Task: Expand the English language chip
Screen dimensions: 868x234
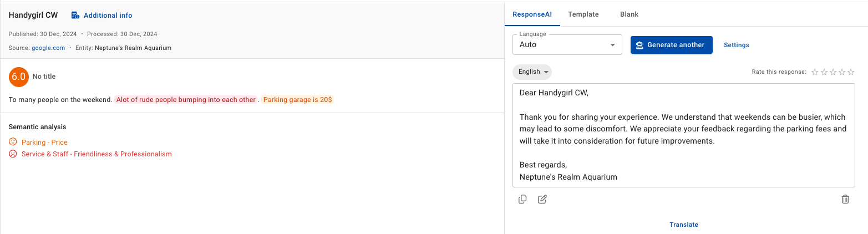Action: 532,72
